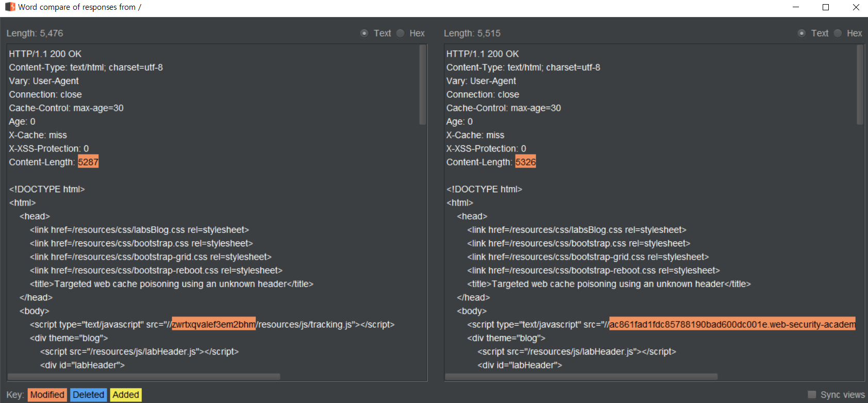Switch right panel to Hex view
The height and width of the screenshot is (403, 868).
tap(838, 33)
